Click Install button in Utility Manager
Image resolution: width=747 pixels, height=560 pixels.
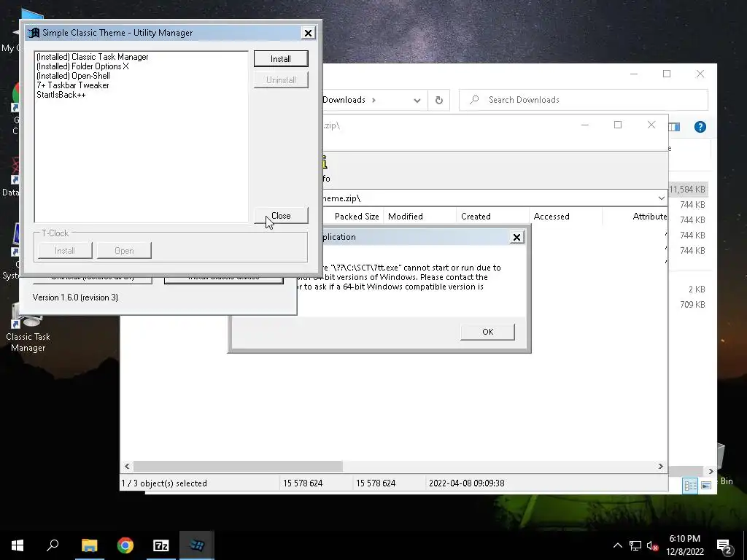[281, 58]
